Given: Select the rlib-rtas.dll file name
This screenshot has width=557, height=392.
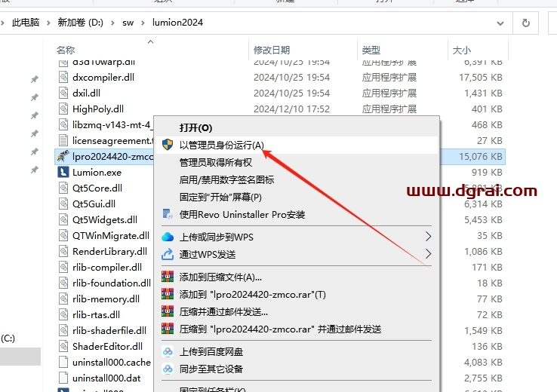Looking at the screenshot, I should tap(96, 314).
